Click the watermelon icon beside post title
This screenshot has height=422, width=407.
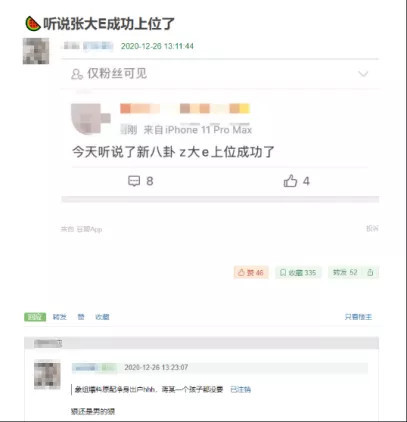(x=33, y=24)
